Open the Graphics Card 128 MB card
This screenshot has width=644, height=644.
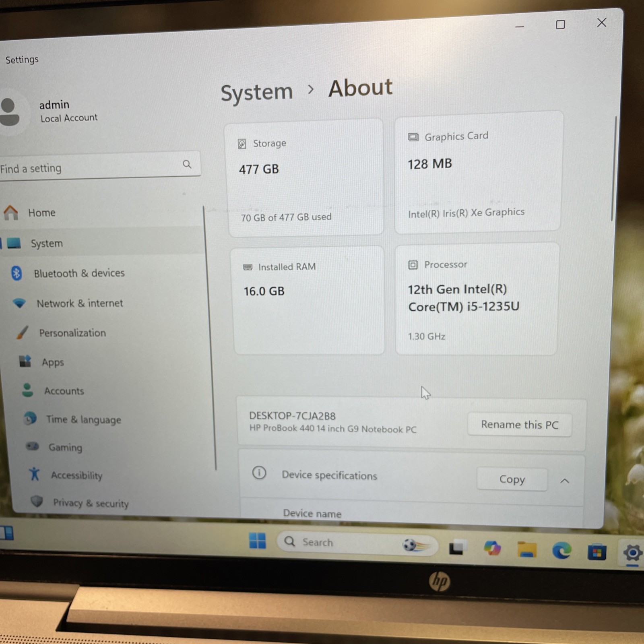click(x=479, y=172)
